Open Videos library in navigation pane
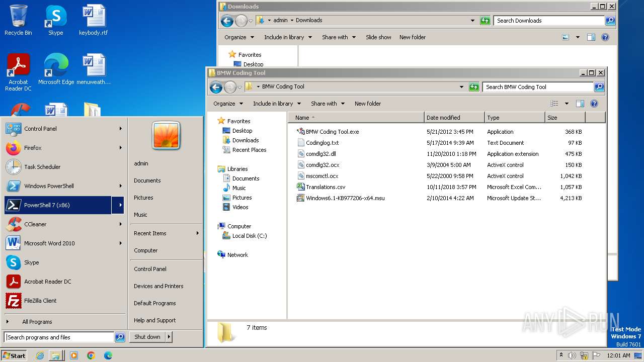The width and height of the screenshot is (644, 362). point(240,207)
